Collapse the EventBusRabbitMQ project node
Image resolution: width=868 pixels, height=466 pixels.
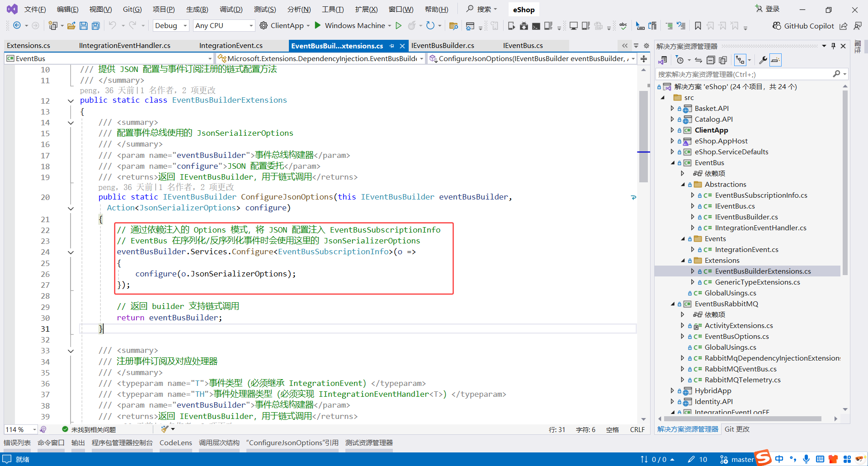point(673,304)
